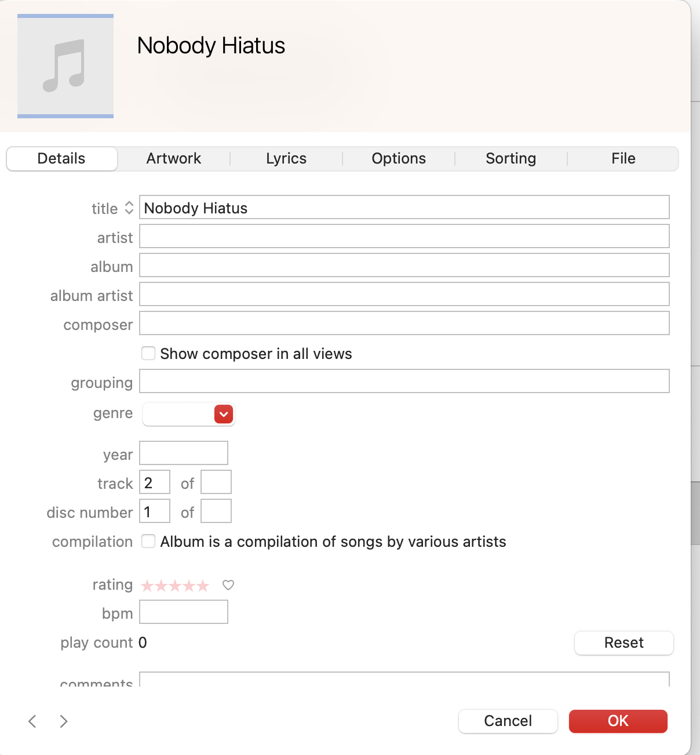
Task: Reset the play count
Action: (624, 643)
